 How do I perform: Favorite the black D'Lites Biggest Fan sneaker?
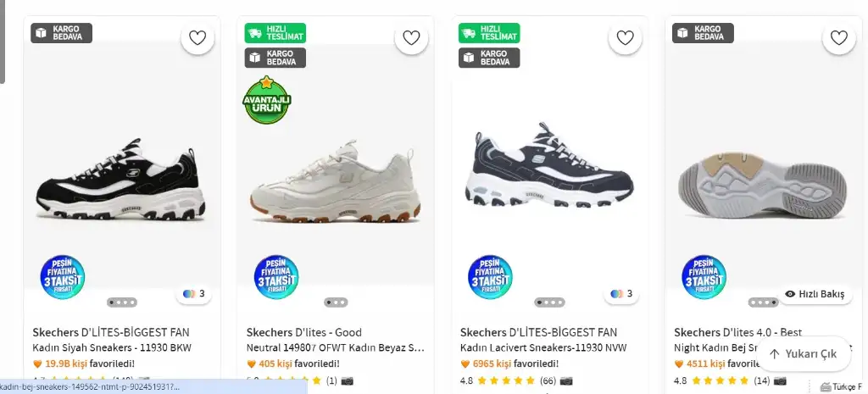[198, 37]
